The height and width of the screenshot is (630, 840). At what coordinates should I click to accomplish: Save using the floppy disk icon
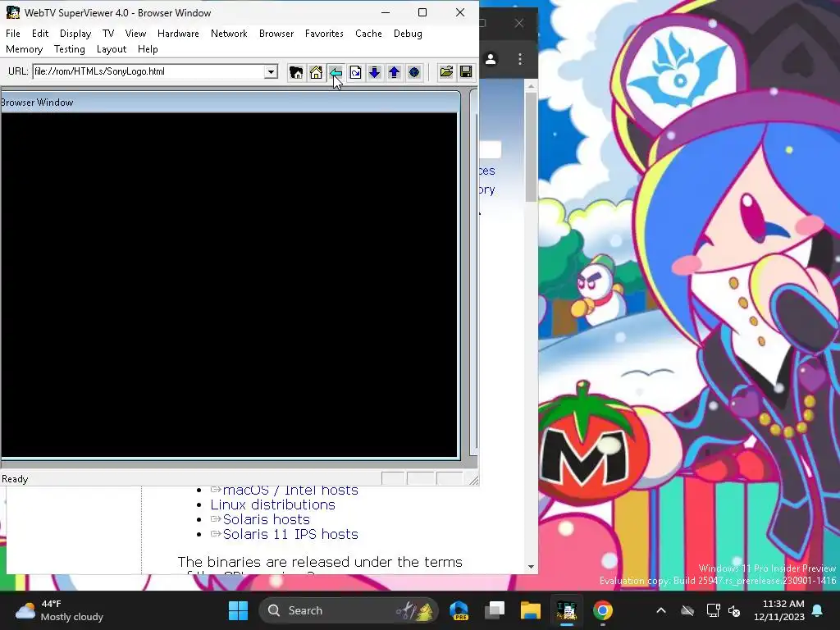coord(466,72)
